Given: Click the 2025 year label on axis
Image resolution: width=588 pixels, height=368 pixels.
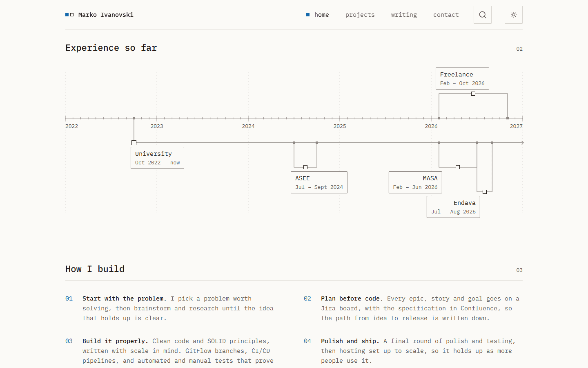Looking at the screenshot, I should (x=340, y=126).
